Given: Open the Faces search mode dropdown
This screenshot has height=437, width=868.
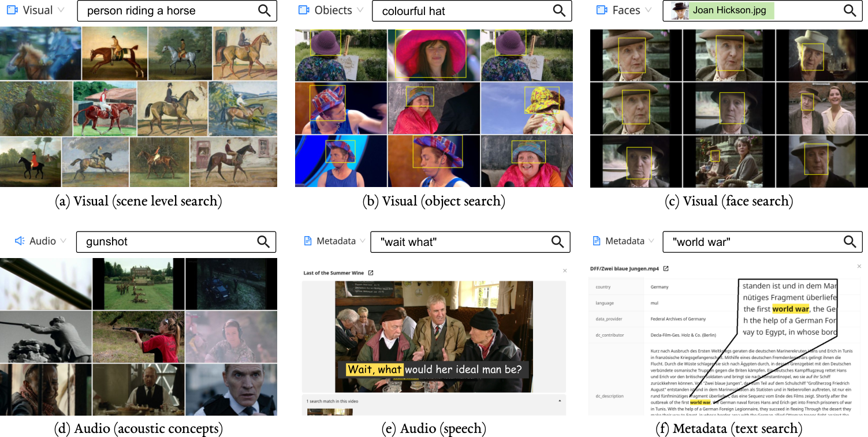Looking at the screenshot, I should point(625,10).
